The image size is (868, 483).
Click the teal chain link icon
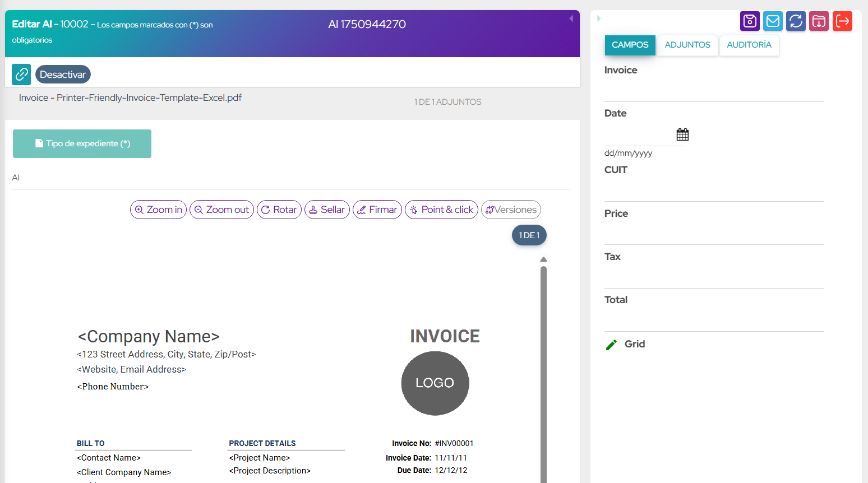tap(21, 74)
